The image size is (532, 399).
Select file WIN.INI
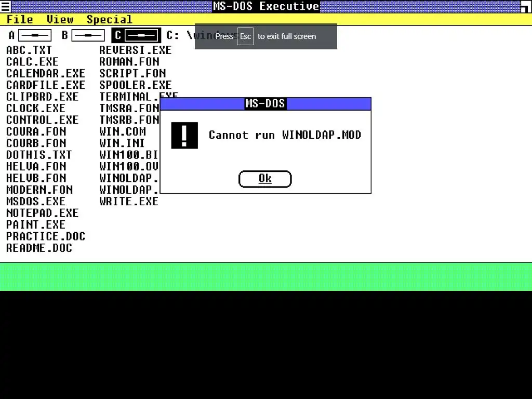(122, 143)
